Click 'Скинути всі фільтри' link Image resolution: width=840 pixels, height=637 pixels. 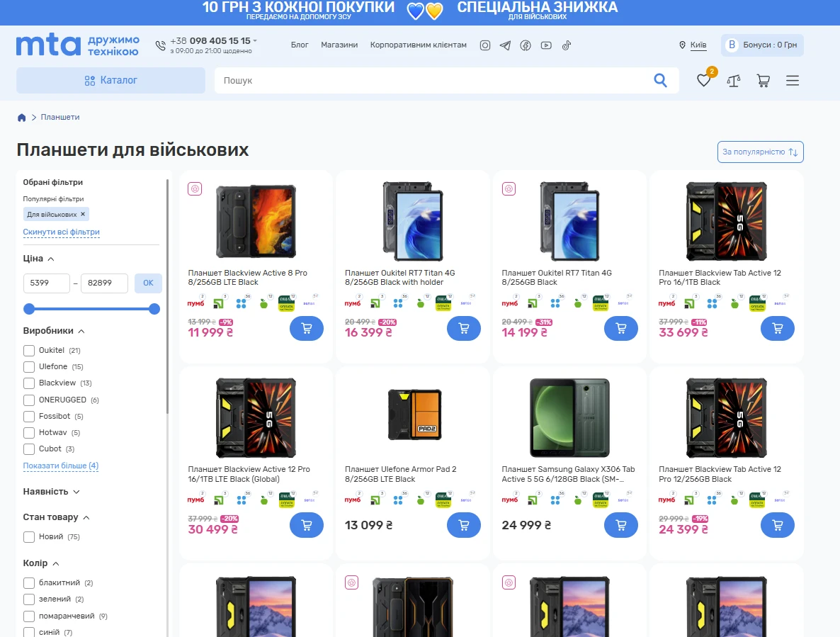tap(61, 232)
